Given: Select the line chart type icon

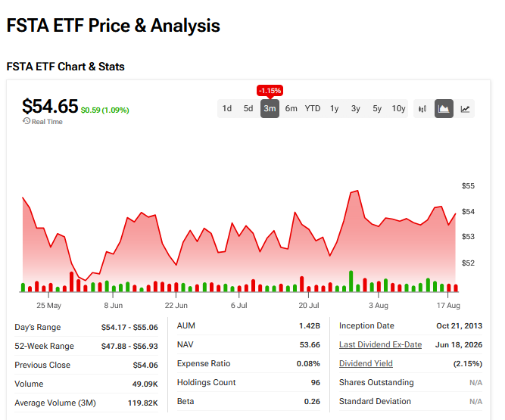Looking at the screenshot, I should click(x=465, y=109).
